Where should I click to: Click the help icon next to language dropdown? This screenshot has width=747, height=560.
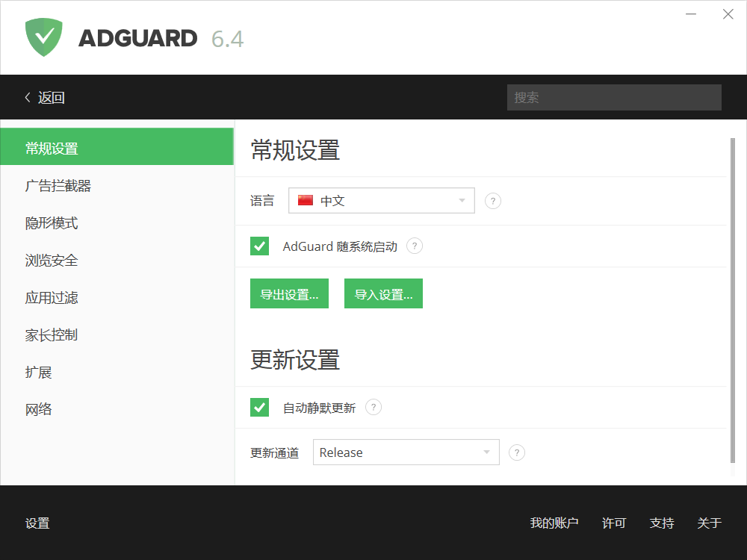[x=492, y=201]
